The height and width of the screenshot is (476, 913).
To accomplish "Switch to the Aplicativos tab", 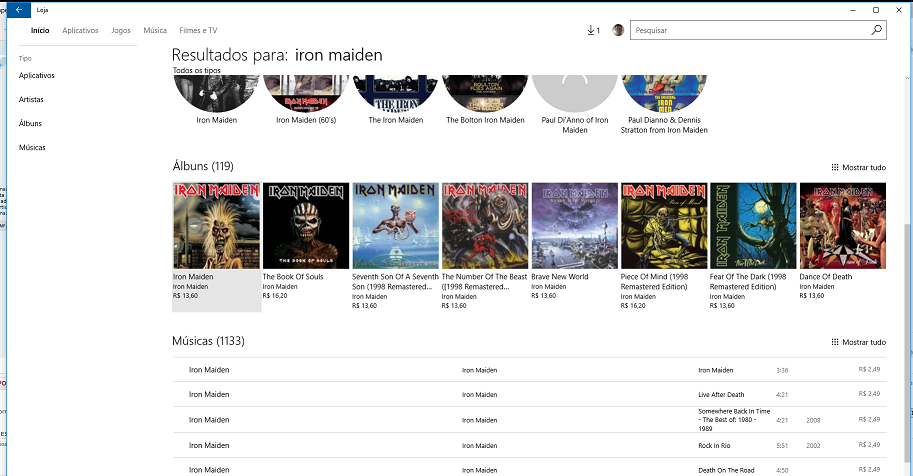I will pos(80,30).
